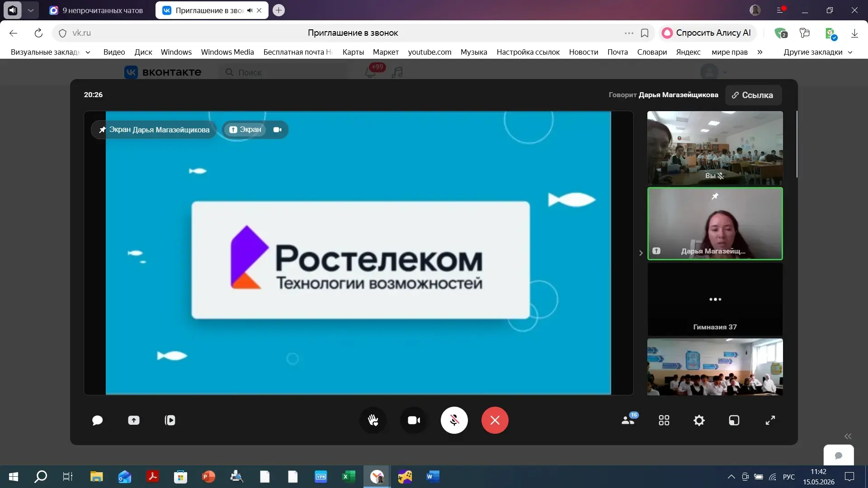Select the bottom classroom video thumbnail
The image size is (868, 488).
(715, 367)
